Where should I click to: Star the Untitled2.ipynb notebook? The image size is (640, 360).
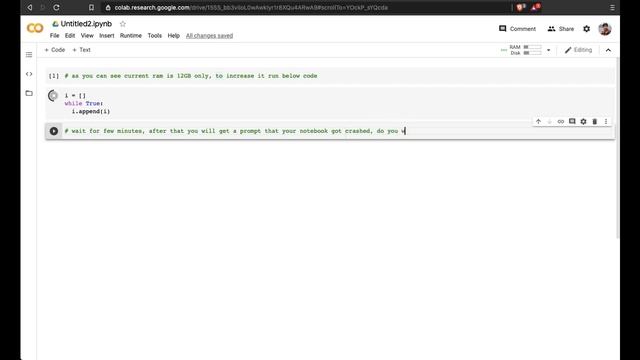pyautogui.click(x=123, y=24)
